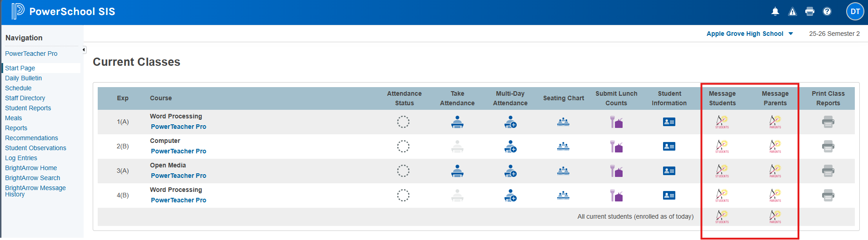Viewport: 868px width, 240px height.
Task: Open Log Entries in navigation
Action: point(21,158)
